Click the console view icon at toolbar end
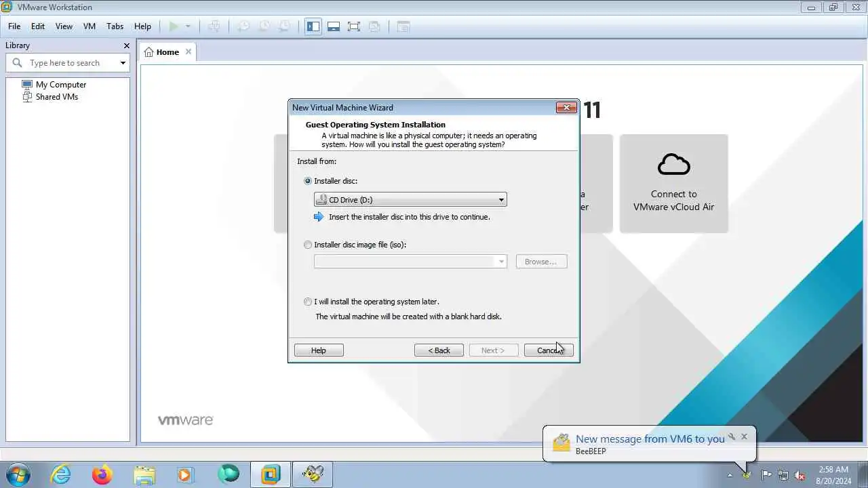 pos(403,26)
